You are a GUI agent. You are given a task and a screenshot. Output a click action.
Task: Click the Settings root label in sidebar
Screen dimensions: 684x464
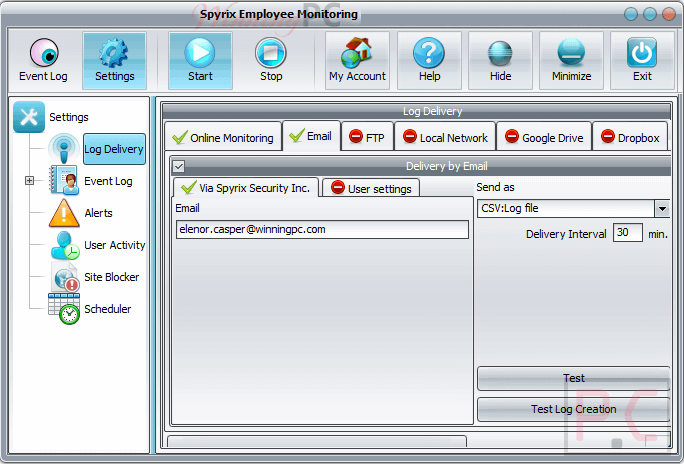[x=69, y=117]
